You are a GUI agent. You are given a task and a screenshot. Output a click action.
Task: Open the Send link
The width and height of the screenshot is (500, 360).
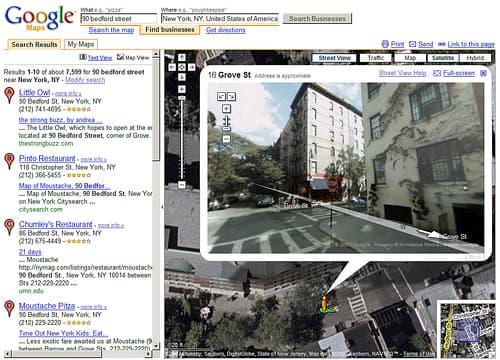[426, 44]
